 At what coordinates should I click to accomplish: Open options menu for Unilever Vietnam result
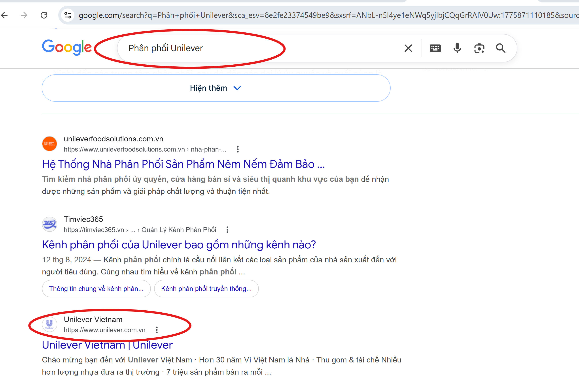[x=157, y=330]
